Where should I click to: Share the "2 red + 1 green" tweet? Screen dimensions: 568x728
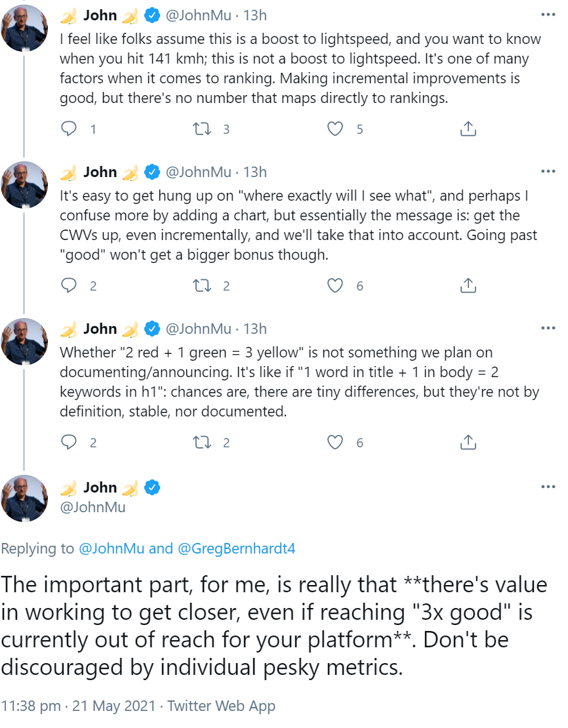pos(468,442)
